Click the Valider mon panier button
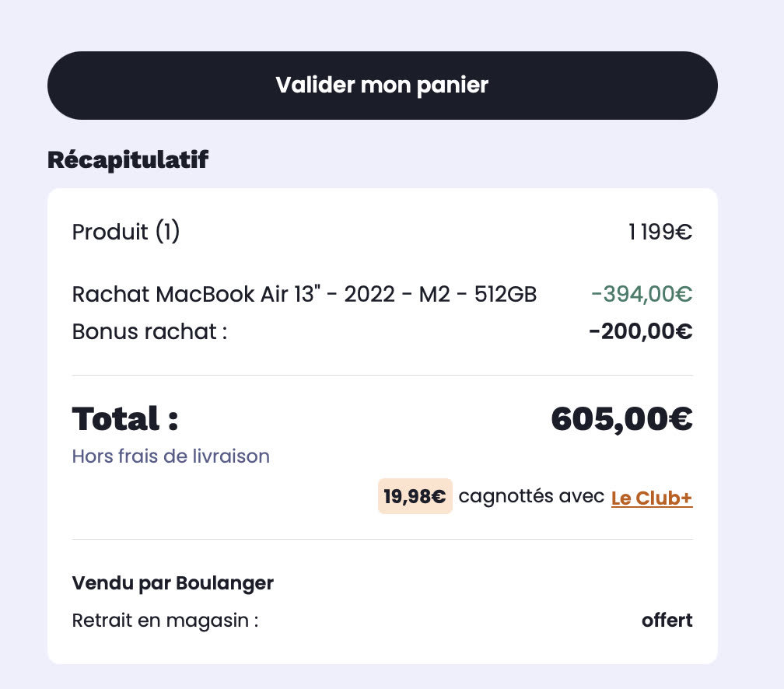The width and height of the screenshot is (784, 689). 382,86
